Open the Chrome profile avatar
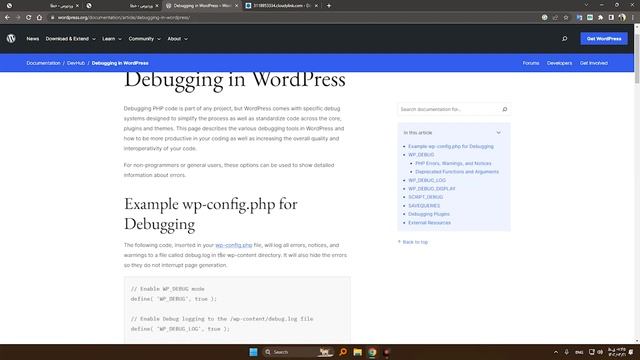640x360 pixels. point(622,18)
